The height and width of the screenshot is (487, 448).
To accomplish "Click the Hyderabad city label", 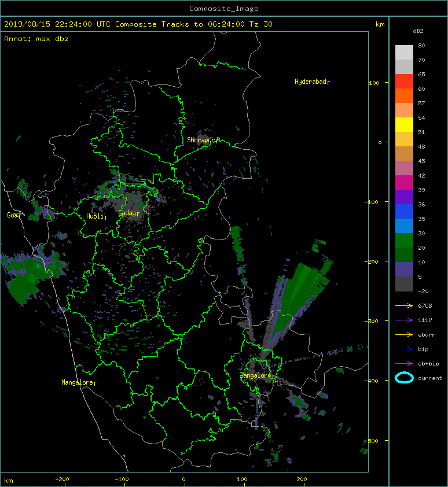I will pos(311,82).
